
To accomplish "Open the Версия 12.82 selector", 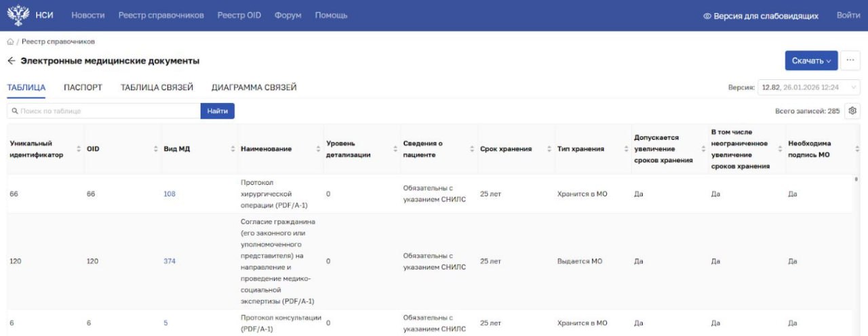I will [x=808, y=87].
